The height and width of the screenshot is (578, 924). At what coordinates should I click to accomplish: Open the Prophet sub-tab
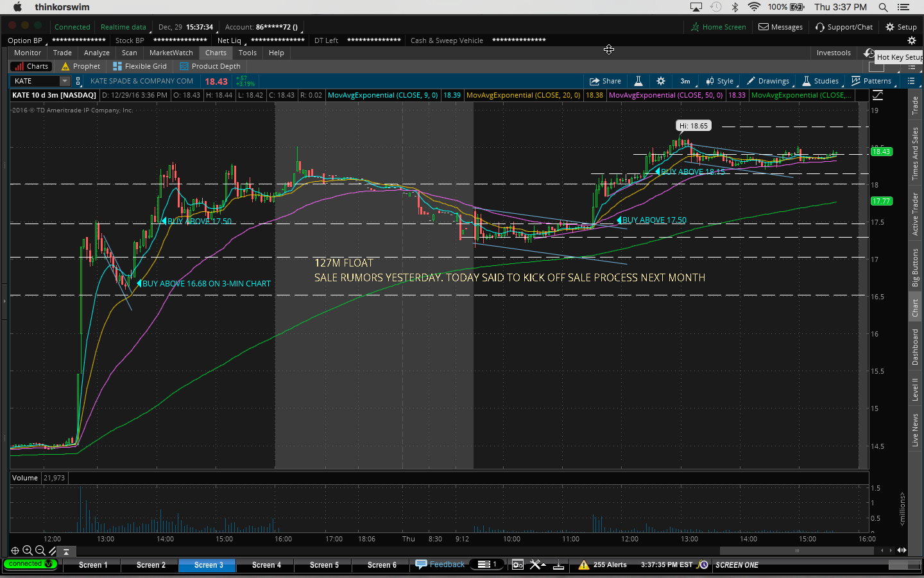tap(81, 66)
